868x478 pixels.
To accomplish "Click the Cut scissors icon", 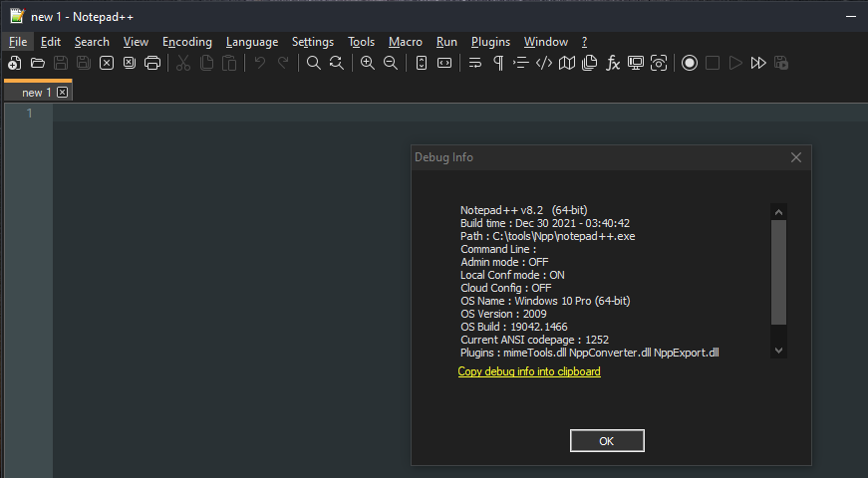I will 183,63.
